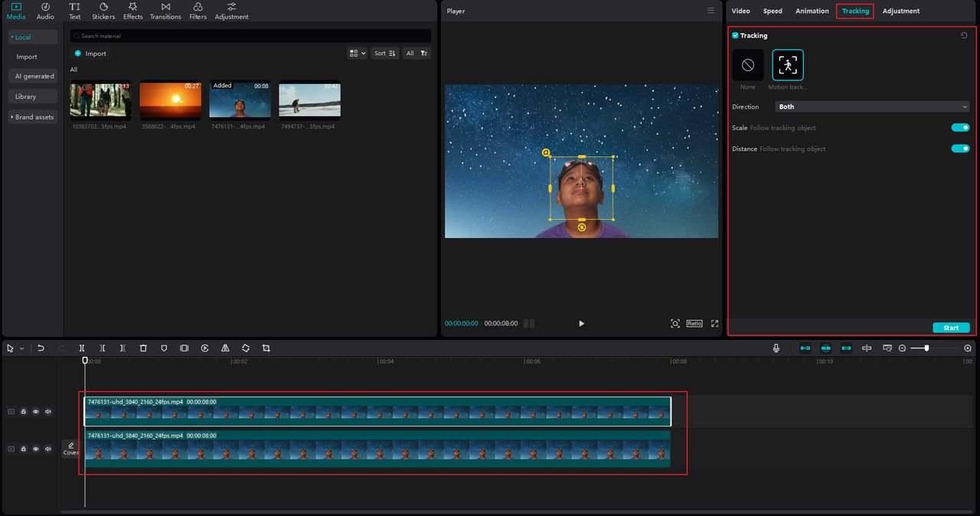Open the Direction dropdown set to Both

coord(873,107)
